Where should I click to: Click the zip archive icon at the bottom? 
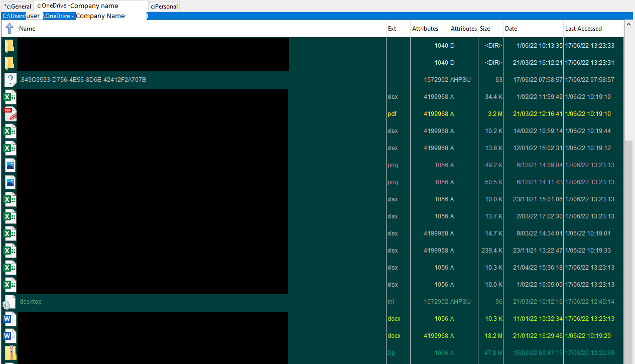[x=10, y=352]
